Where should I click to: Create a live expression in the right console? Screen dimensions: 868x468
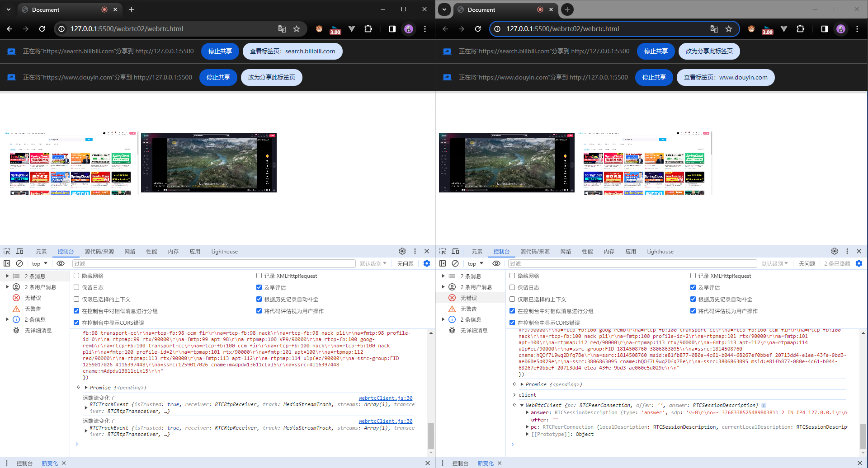(496, 263)
